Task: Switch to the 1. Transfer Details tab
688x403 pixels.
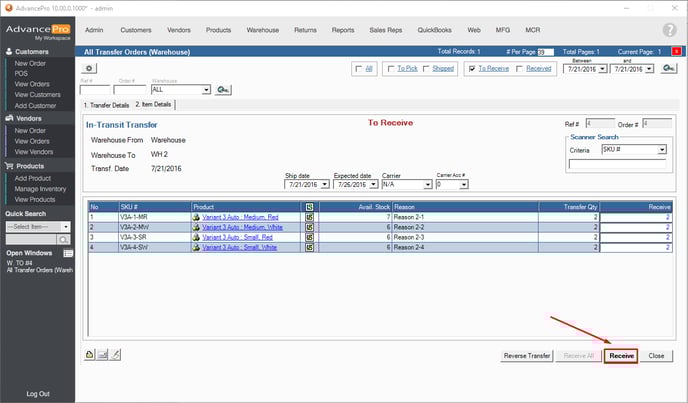Action: [108, 105]
